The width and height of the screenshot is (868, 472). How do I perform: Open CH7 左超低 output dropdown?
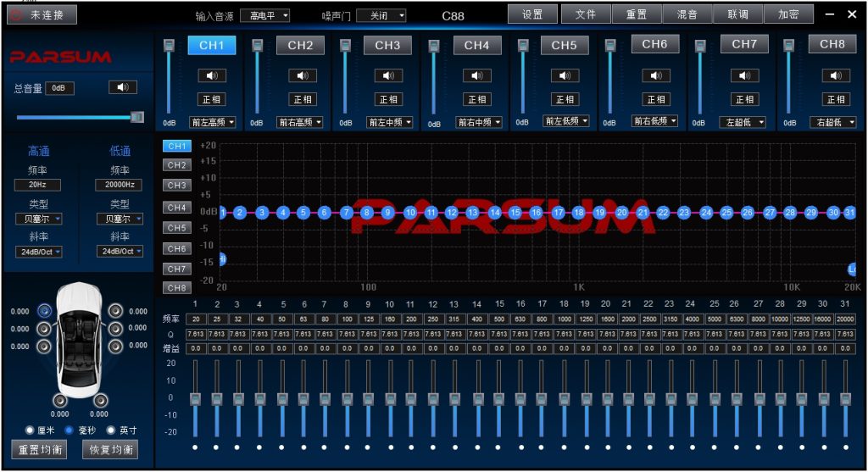(743, 122)
